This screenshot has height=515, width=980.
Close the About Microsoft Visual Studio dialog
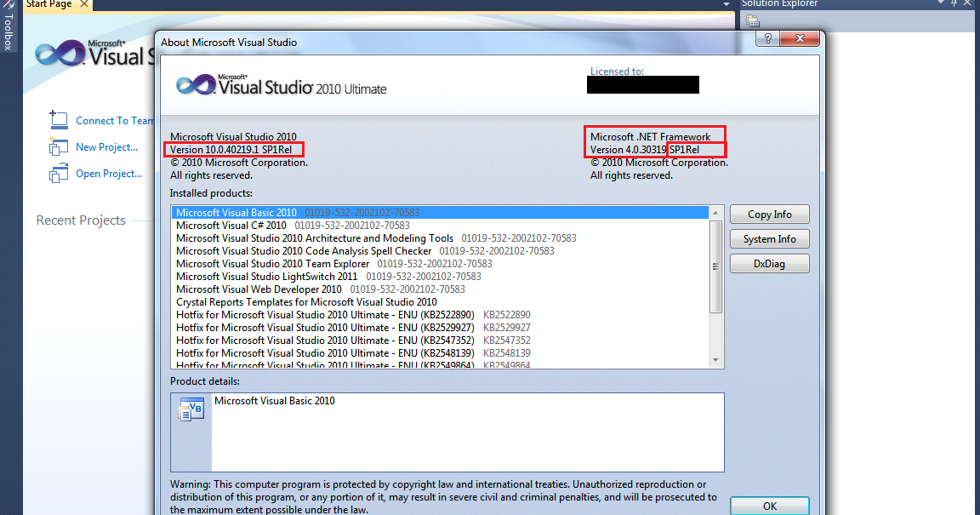click(x=800, y=38)
